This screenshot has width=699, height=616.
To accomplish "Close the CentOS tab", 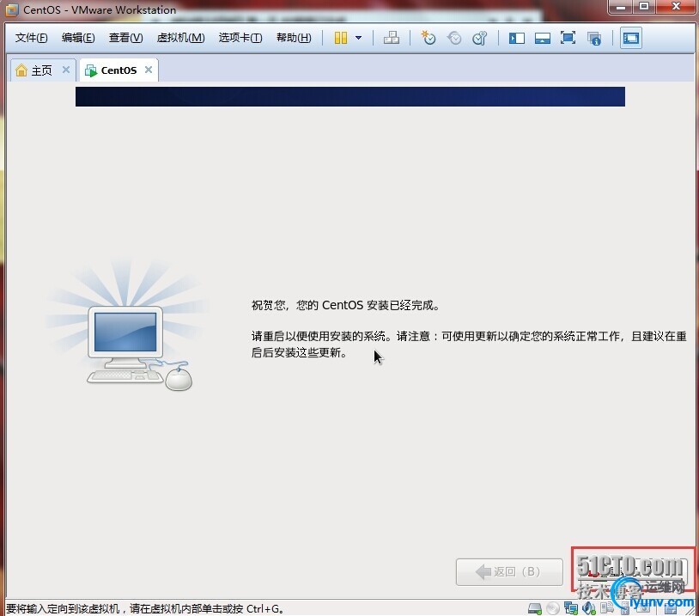I will pyautogui.click(x=149, y=70).
